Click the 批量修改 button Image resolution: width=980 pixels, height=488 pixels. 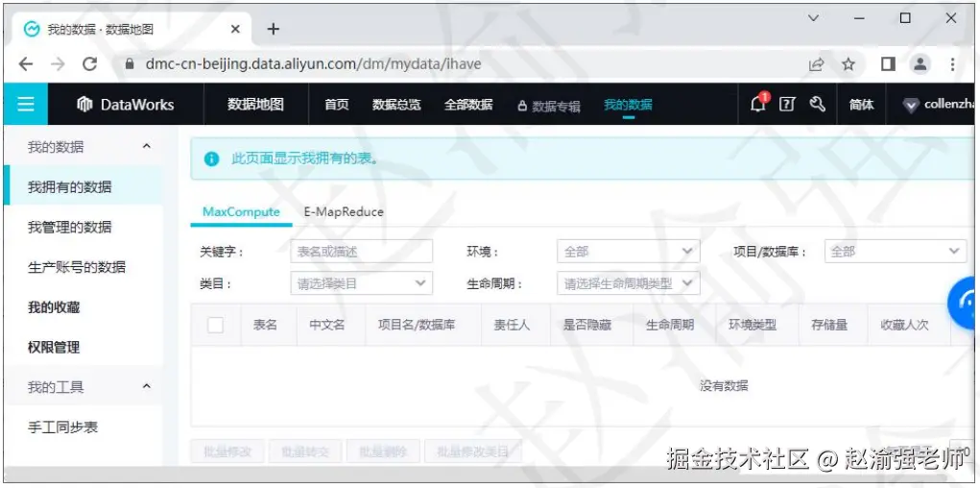point(227,451)
